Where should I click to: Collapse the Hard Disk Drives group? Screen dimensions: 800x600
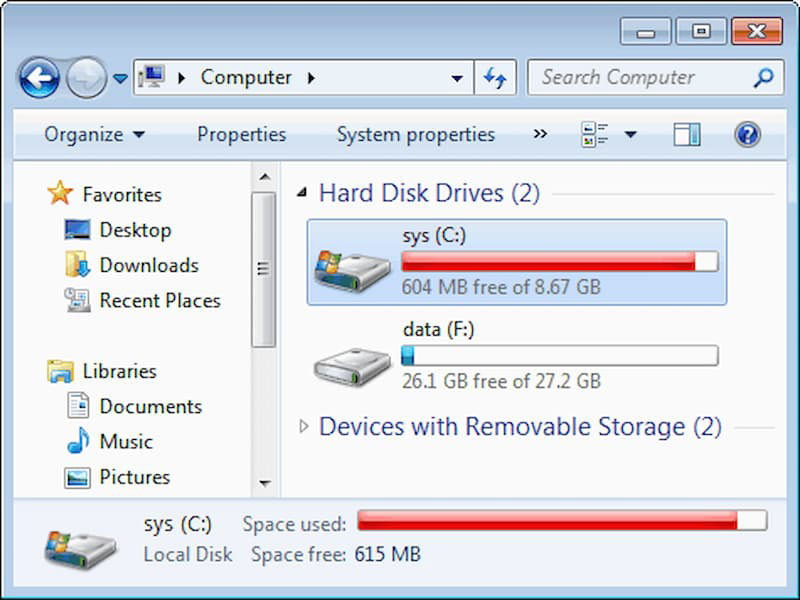pyautogui.click(x=303, y=193)
